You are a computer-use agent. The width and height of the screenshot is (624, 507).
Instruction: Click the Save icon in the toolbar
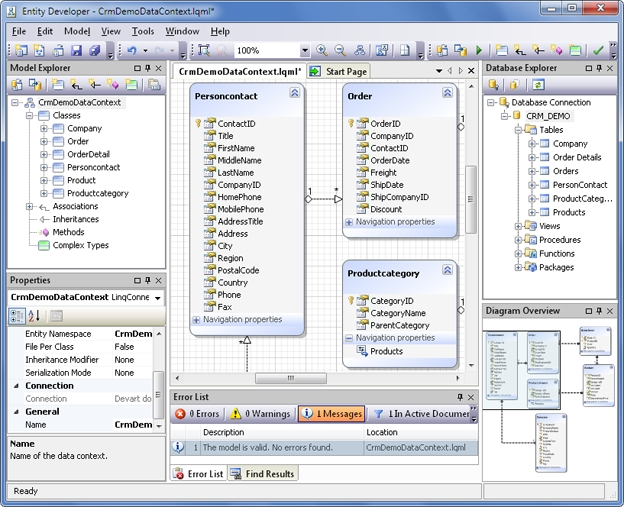click(x=76, y=51)
